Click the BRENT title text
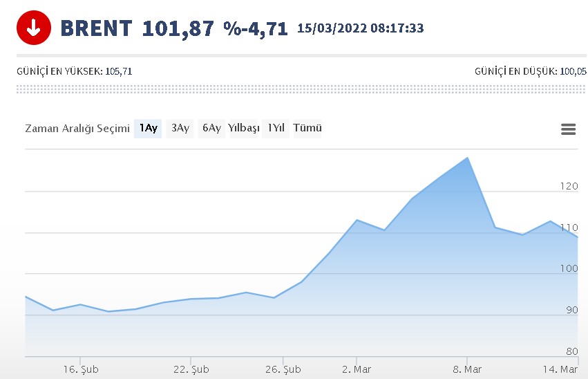This screenshot has width=588, height=379. (x=96, y=28)
